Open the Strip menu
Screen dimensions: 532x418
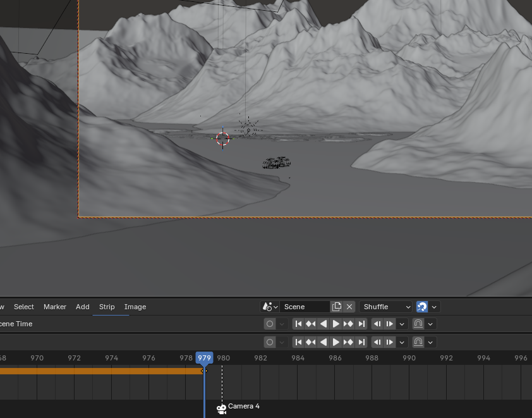pos(107,307)
